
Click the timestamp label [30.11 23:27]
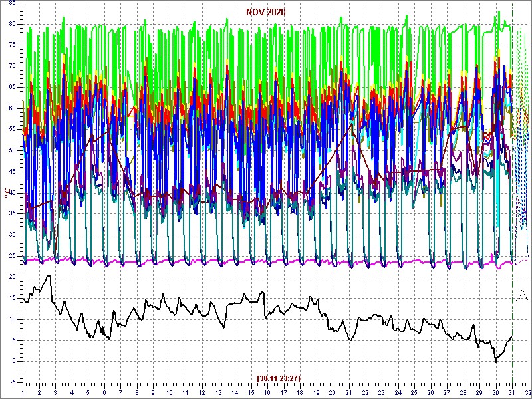278,378
